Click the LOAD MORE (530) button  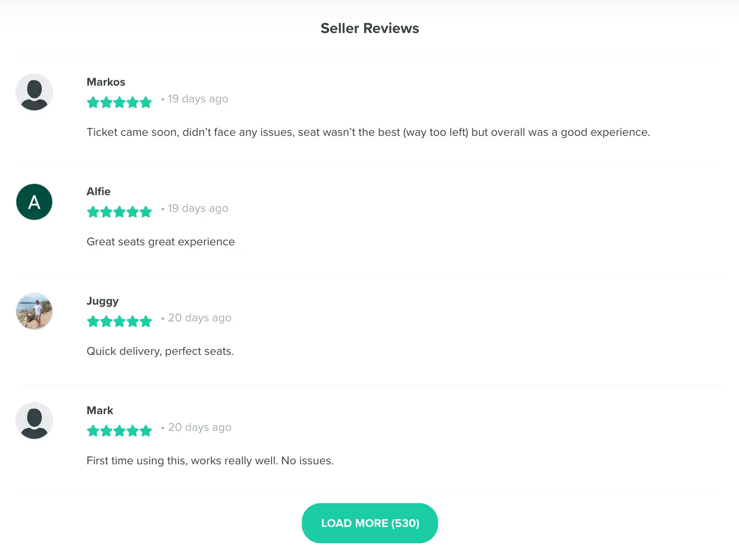click(x=369, y=523)
